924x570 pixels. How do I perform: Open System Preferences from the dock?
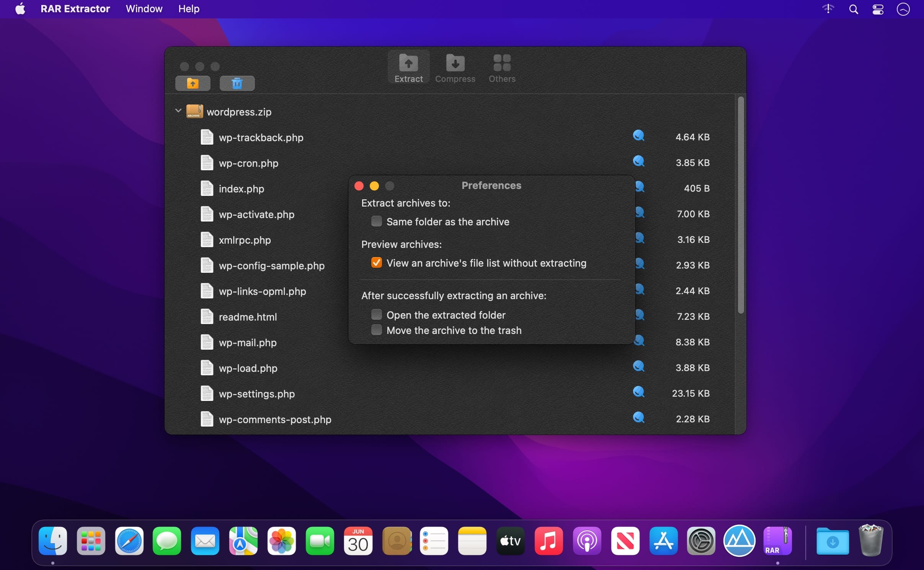pyautogui.click(x=701, y=541)
